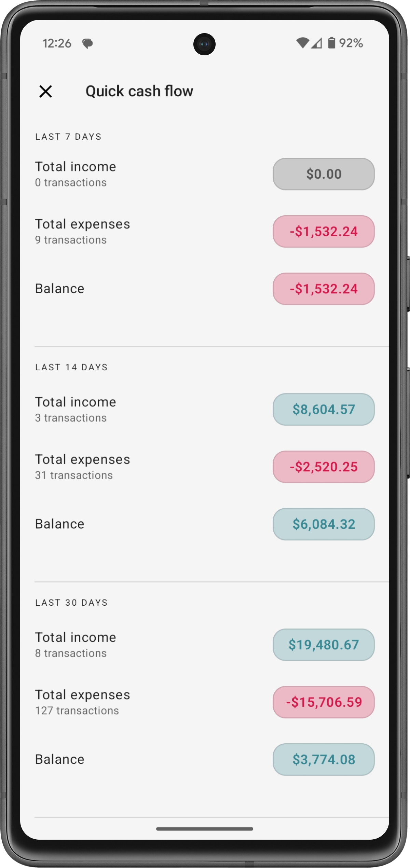410x868 pixels.
Task: Select the last 7 days Balance amount pill
Action: tap(323, 289)
